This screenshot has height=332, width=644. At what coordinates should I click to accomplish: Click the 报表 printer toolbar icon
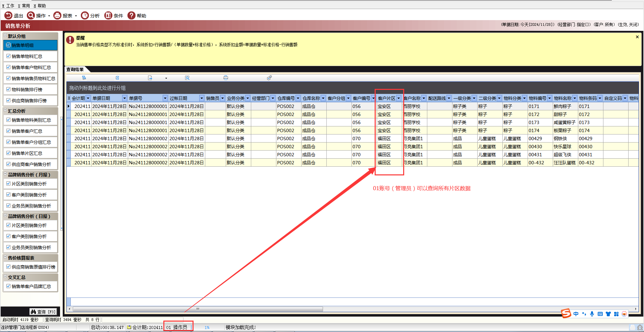point(57,15)
